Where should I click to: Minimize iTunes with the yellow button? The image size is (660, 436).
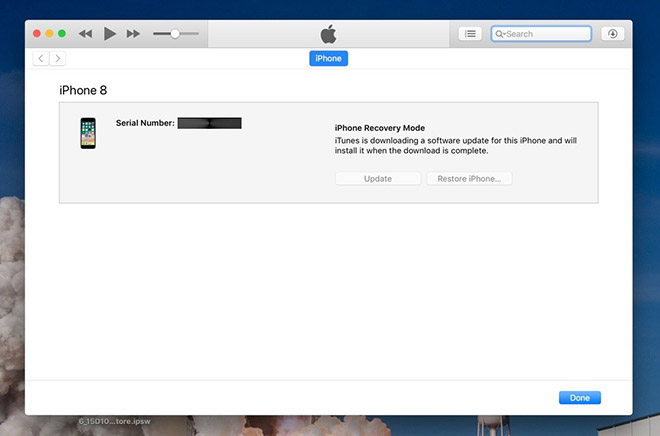pyautogui.click(x=49, y=34)
